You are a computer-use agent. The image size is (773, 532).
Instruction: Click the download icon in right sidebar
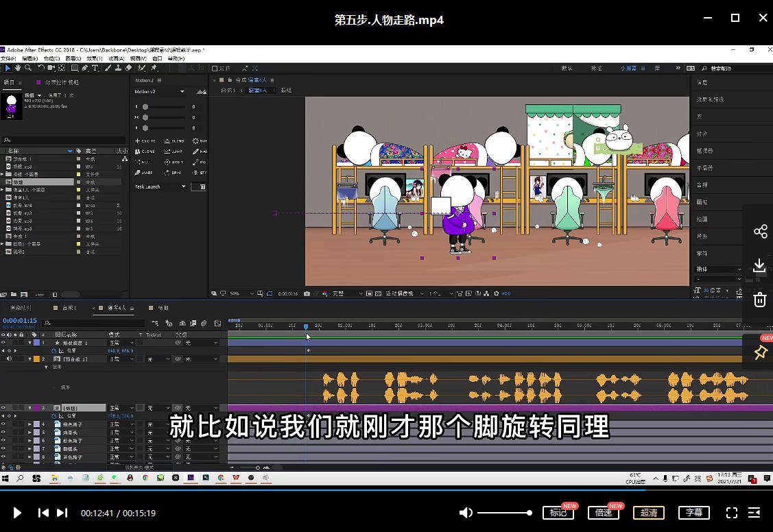759,265
